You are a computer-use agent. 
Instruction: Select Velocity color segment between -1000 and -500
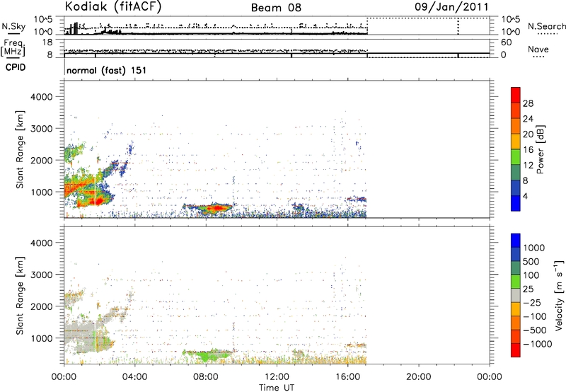coord(516,336)
